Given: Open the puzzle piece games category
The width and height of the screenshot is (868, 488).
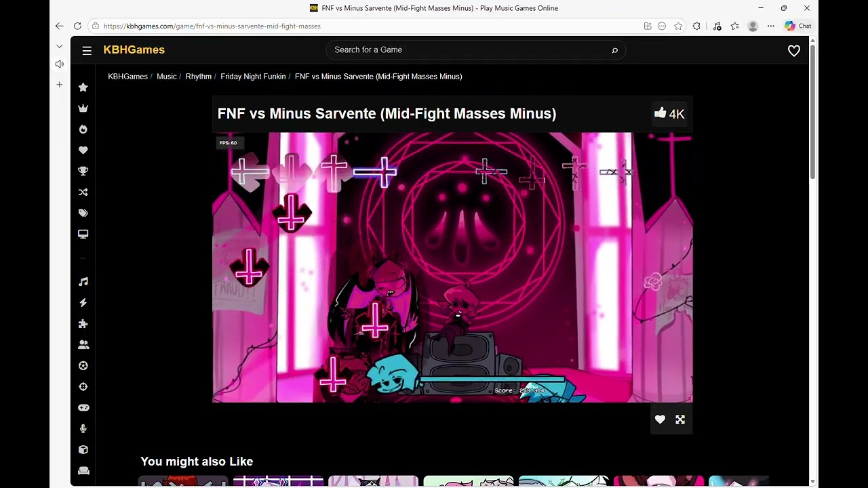Looking at the screenshot, I should coord(83,324).
